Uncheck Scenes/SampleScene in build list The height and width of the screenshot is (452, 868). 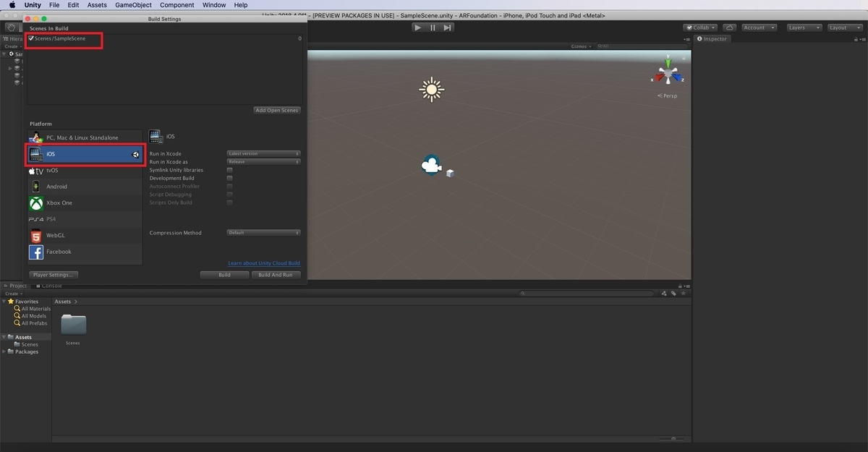31,38
